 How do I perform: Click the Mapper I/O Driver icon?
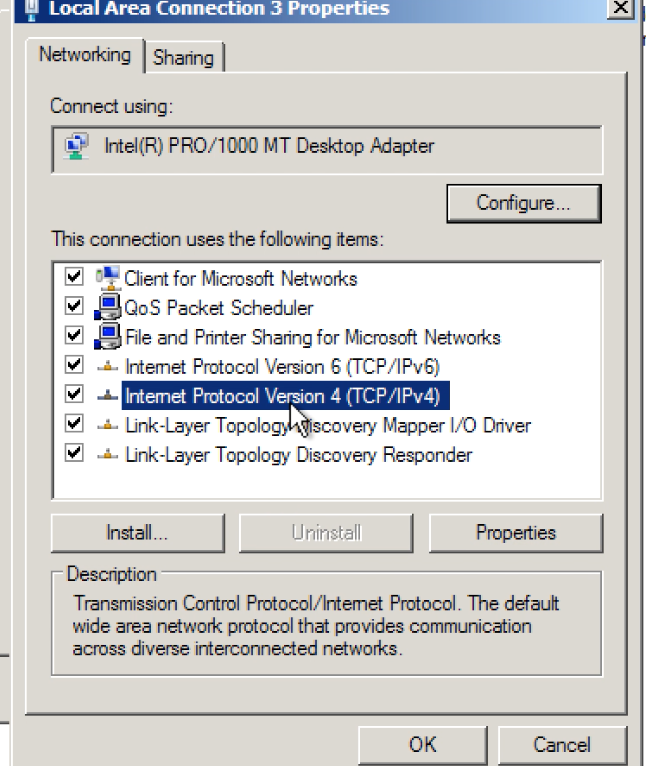coord(107,426)
